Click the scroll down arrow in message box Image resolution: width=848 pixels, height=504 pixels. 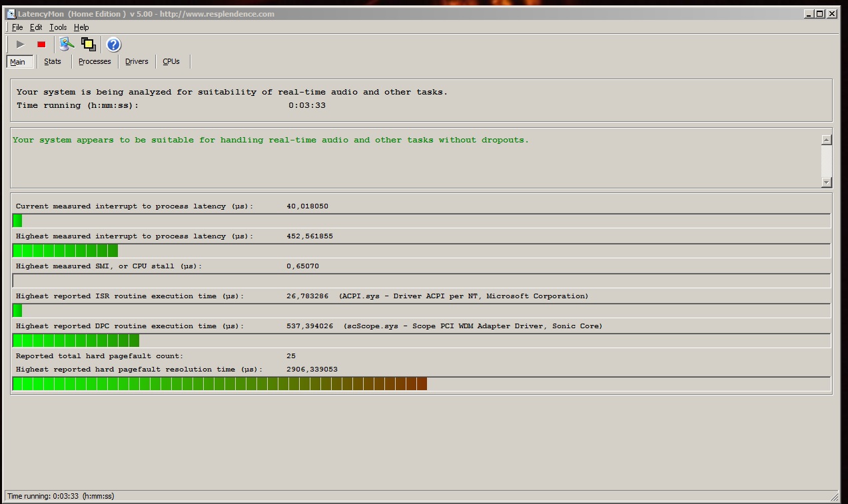[x=827, y=182]
